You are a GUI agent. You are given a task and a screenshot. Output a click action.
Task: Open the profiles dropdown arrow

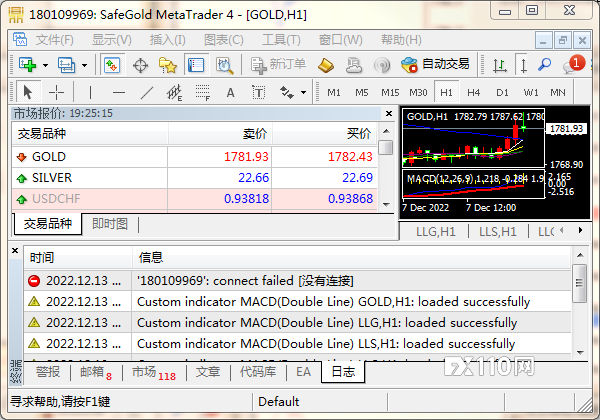tap(85, 65)
